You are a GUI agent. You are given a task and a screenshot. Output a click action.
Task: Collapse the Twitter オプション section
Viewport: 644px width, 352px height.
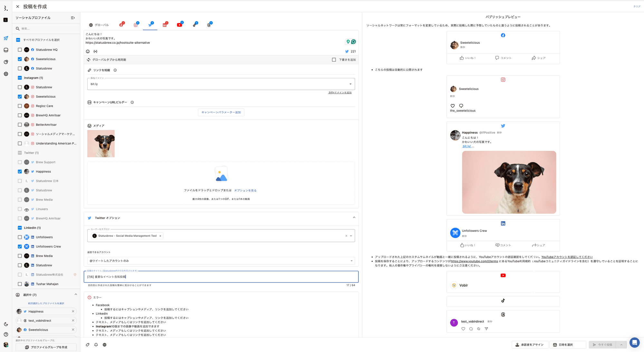tap(354, 218)
